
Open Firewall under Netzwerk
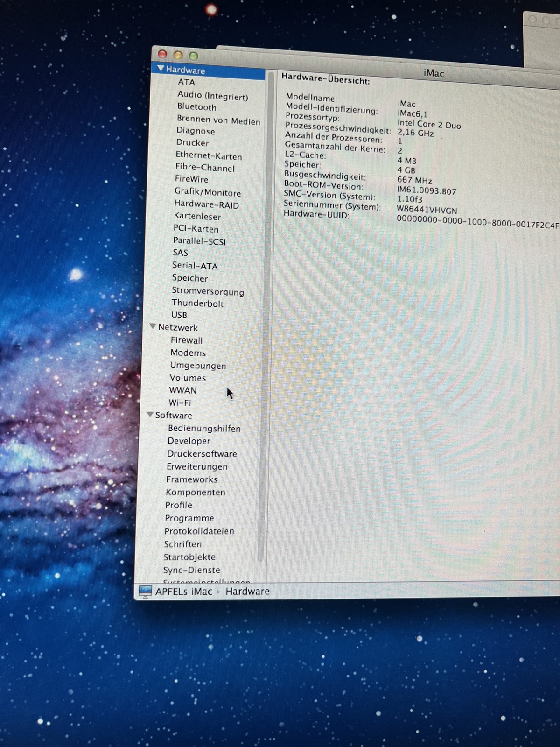(x=187, y=340)
